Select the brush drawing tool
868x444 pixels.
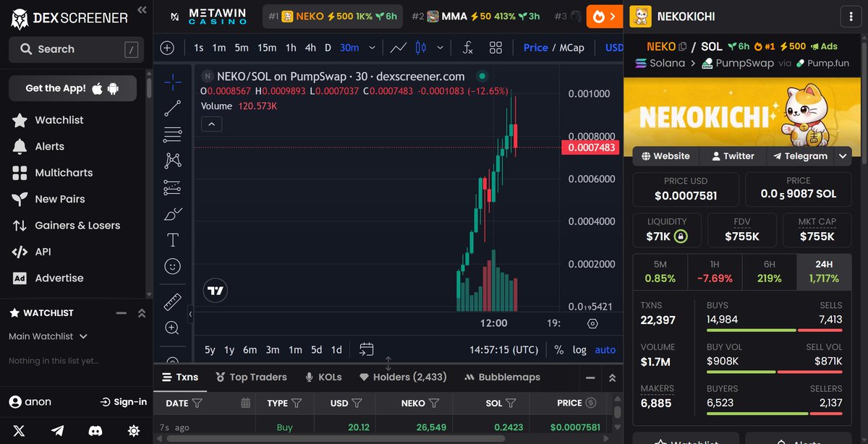(172, 213)
